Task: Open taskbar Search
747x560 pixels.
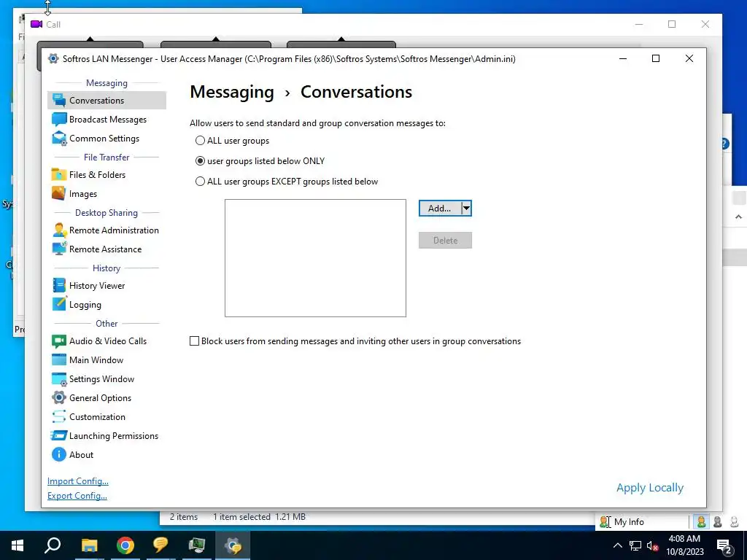Action: [53, 545]
